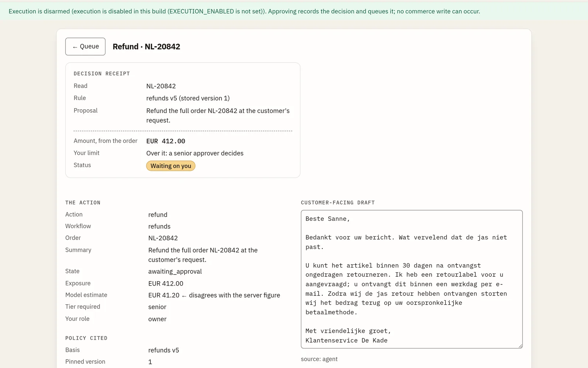Click the 'Pinned version' label
588x368 pixels.
(x=85, y=362)
